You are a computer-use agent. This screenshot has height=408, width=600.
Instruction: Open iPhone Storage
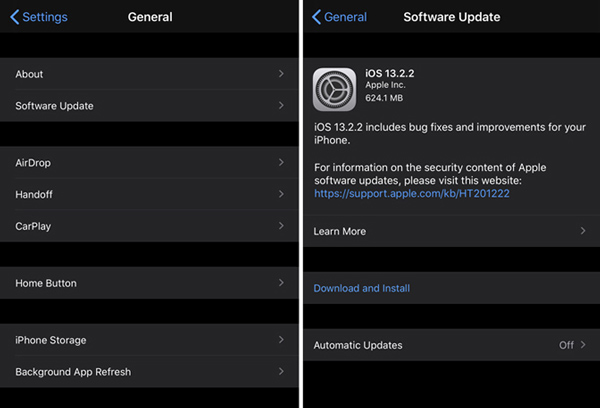point(149,340)
